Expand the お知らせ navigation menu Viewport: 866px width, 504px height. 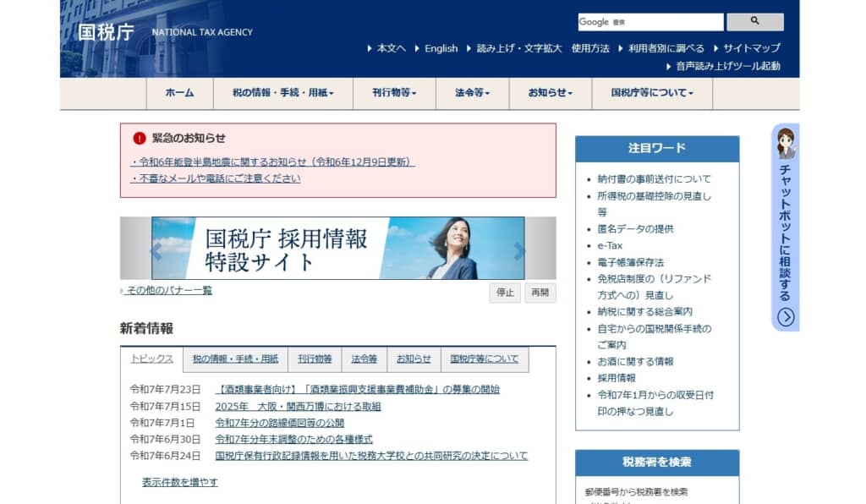pyautogui.click(x=550, y=93)
